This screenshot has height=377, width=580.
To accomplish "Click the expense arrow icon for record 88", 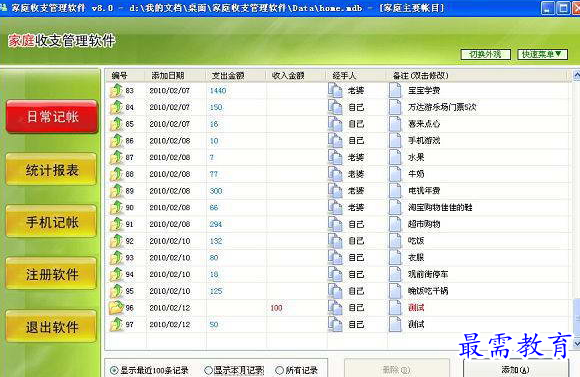I will click(x=116, y=174).
